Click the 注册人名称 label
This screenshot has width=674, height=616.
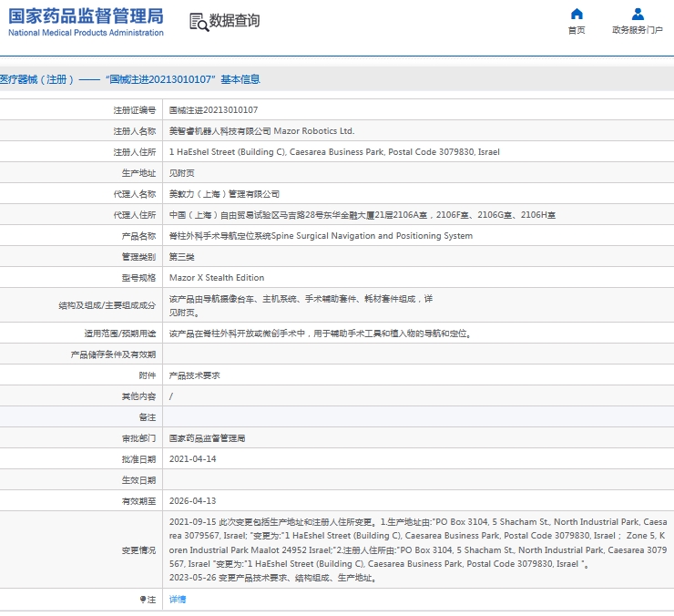[135, 131]
